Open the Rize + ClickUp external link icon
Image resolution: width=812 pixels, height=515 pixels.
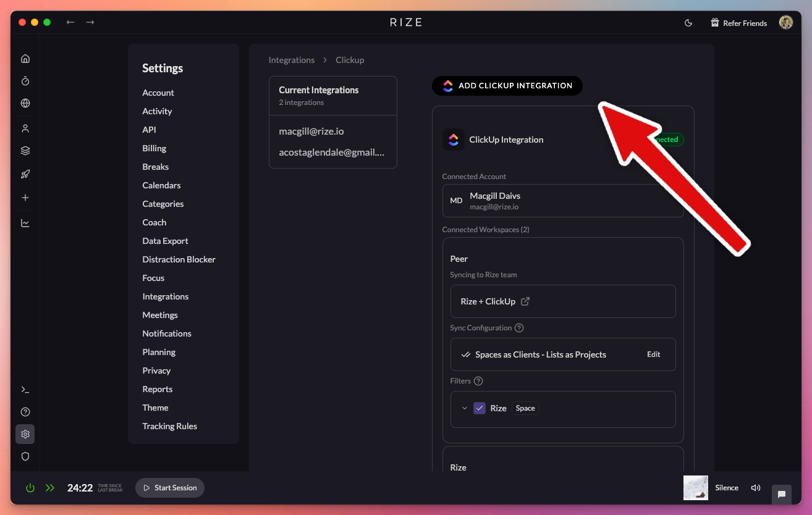[525, 301]
